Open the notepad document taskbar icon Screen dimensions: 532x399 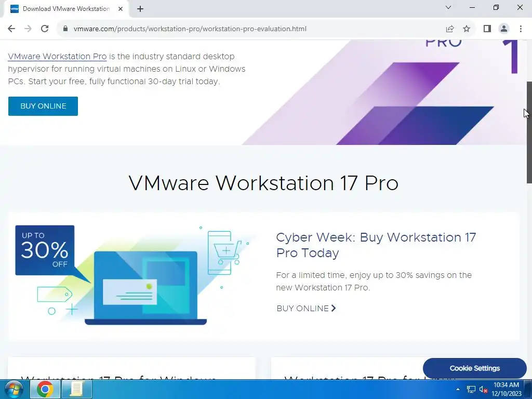point(77,389)
